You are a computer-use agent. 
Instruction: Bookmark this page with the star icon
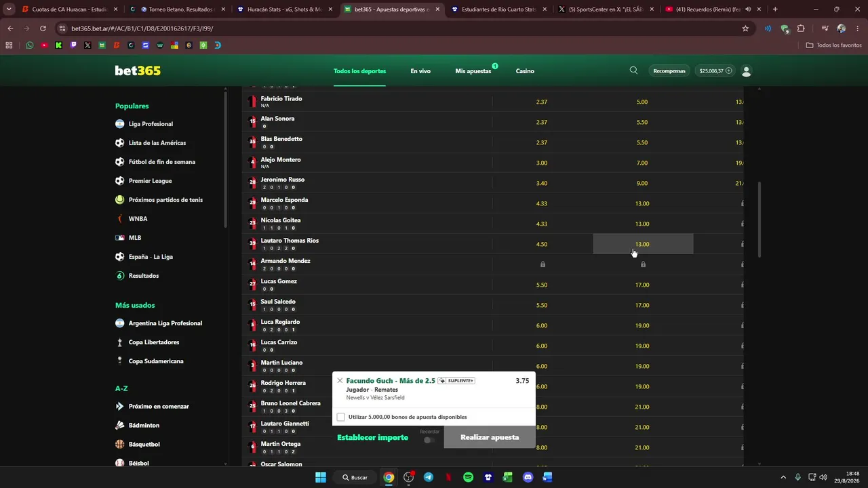[x=745, y=28]
